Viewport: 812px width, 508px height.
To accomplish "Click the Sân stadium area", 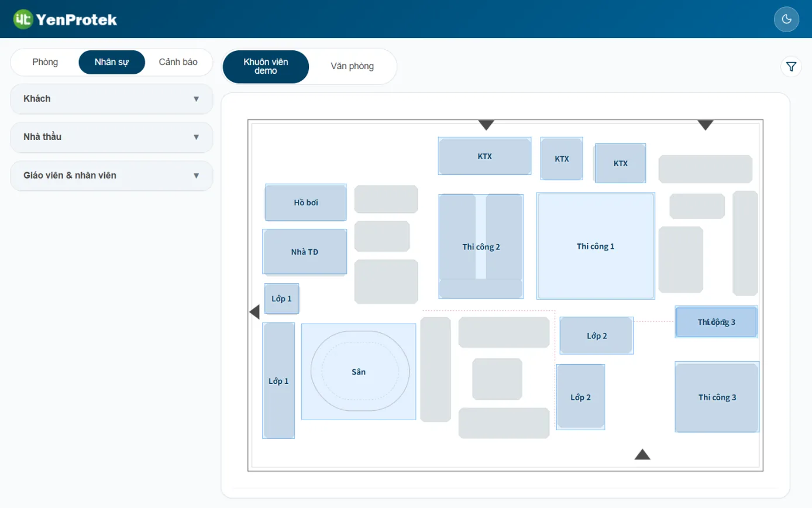I will coord(359,372).
